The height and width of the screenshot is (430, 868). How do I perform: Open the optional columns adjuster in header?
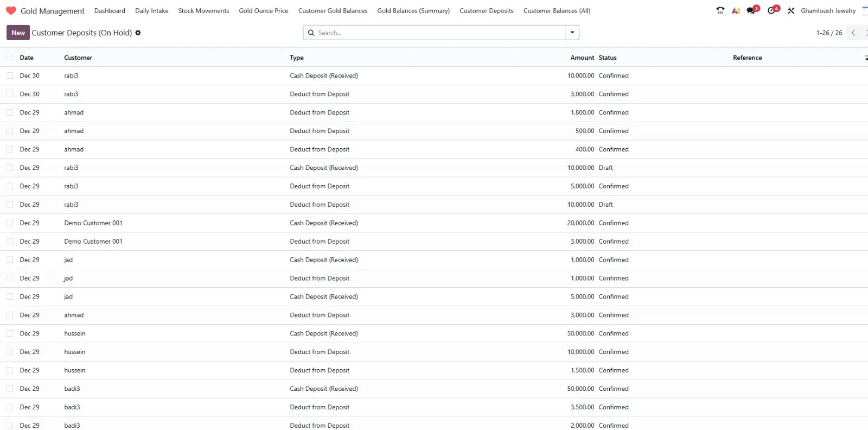tap(865, 58)
